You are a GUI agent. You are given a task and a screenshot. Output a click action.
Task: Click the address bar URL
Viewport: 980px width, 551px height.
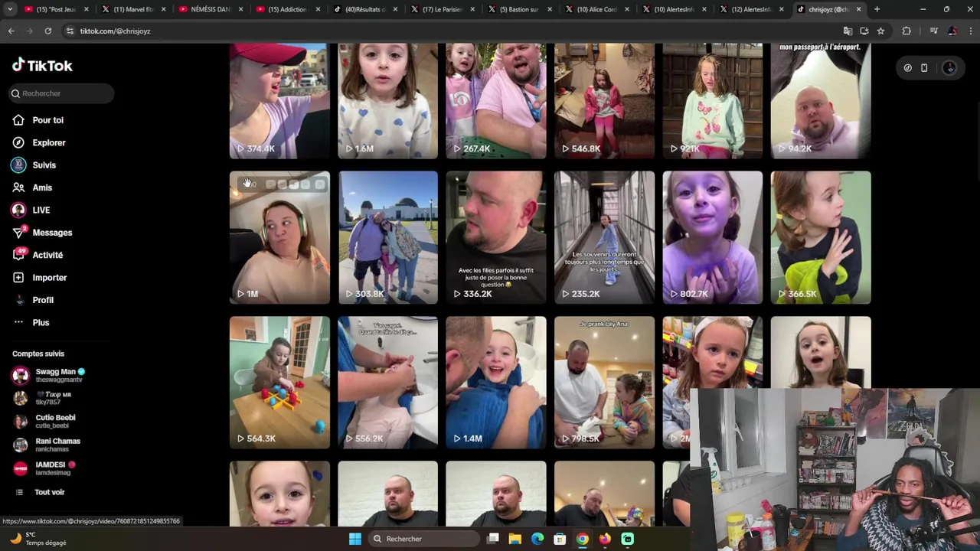115,31
